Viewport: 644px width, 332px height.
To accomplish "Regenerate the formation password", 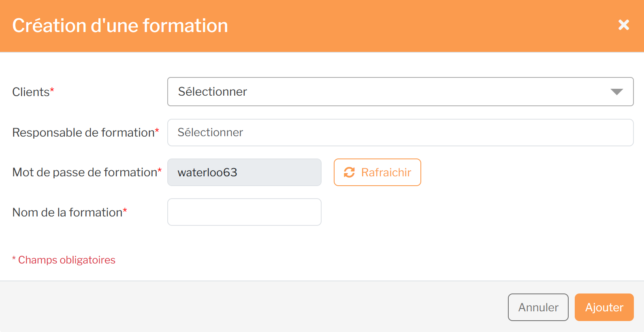I will point(377,172).
